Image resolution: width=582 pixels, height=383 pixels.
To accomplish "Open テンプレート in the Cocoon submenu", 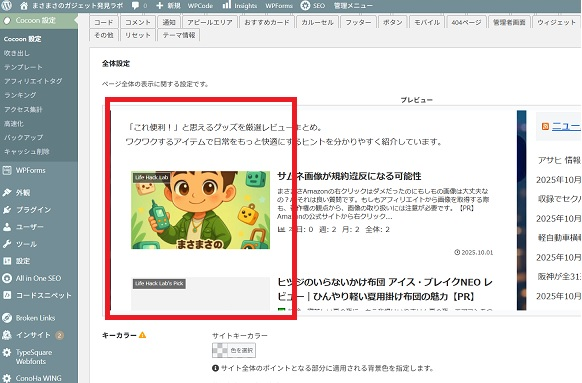I will click(x=23, y=67).
